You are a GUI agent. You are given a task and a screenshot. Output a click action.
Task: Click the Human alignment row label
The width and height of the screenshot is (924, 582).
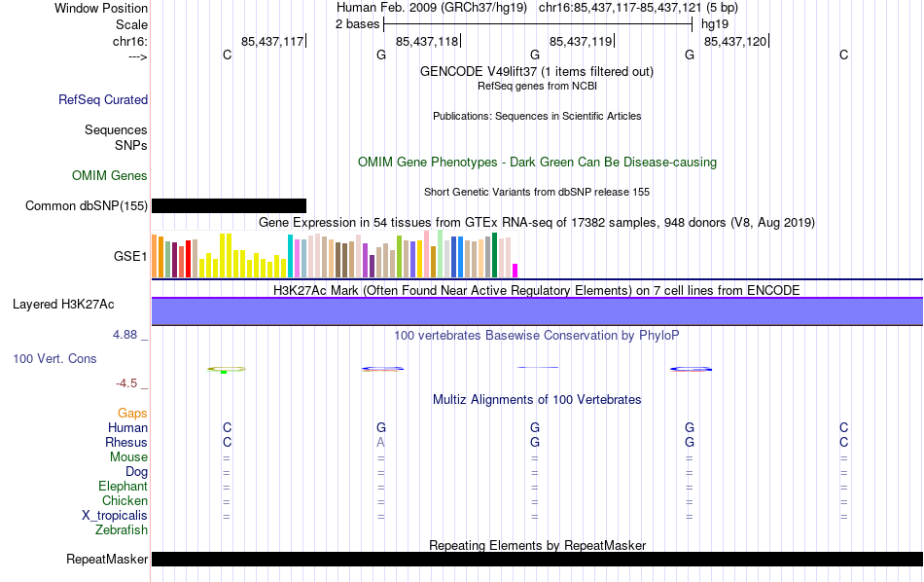[x=127, y=428]
